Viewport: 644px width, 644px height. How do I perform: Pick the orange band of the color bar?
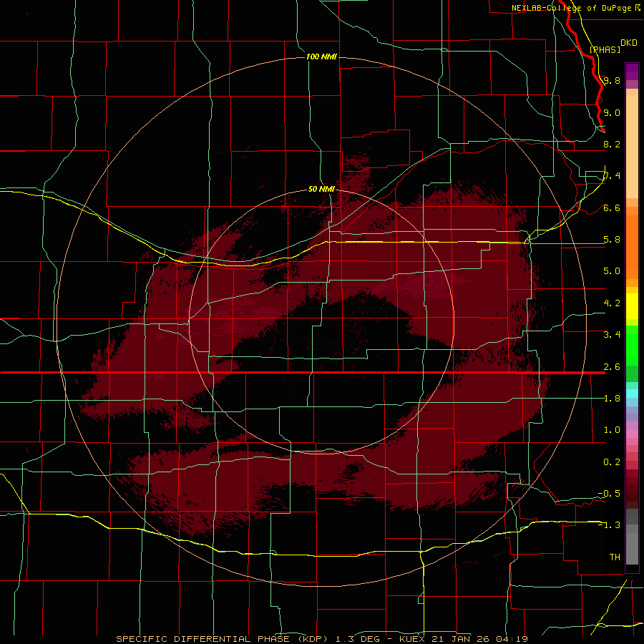pyautogui.click(x=632, y=246)
